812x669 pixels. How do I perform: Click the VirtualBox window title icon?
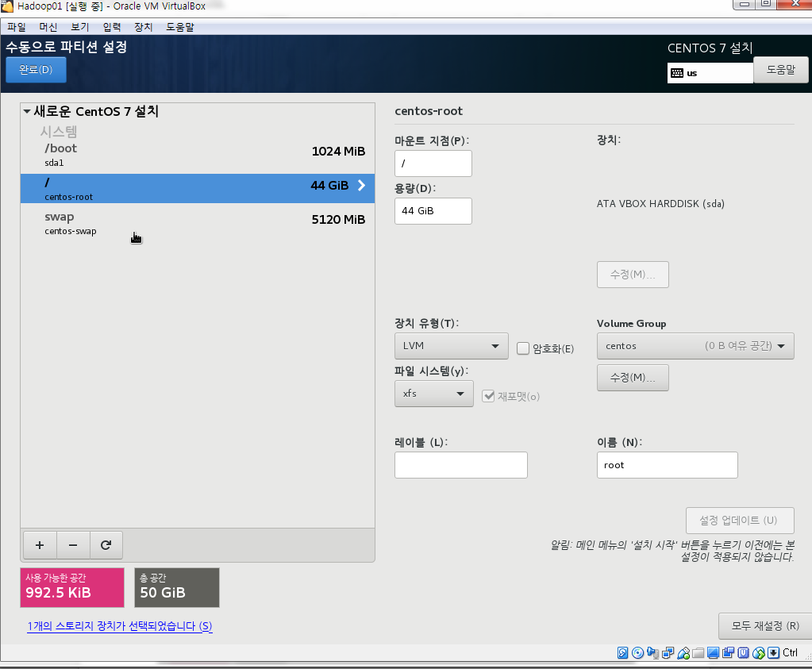coord(7,6)
